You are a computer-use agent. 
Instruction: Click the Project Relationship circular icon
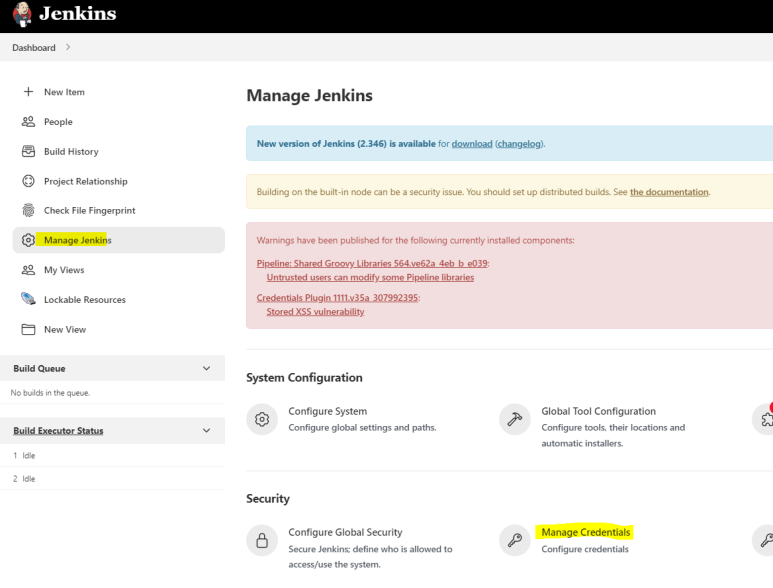click(28, 181)
